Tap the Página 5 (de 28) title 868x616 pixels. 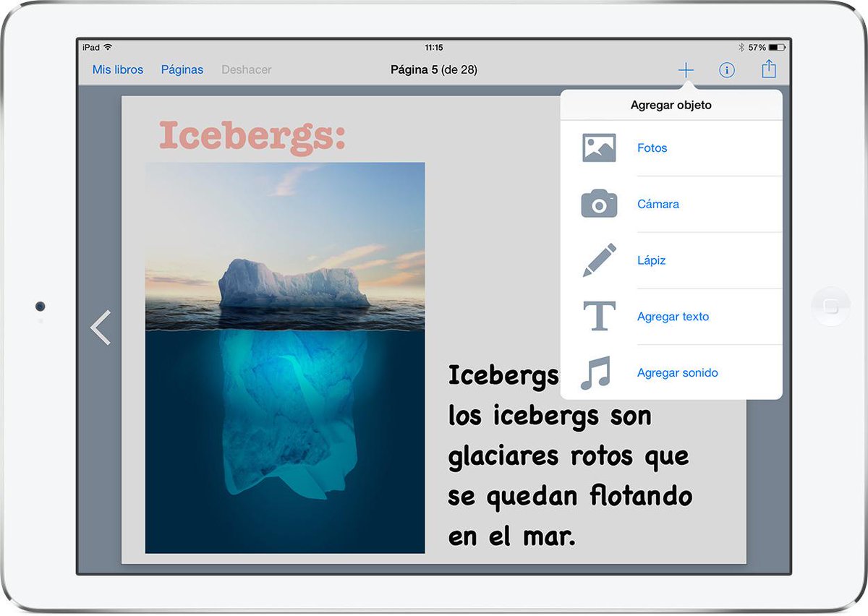point(434,70)
